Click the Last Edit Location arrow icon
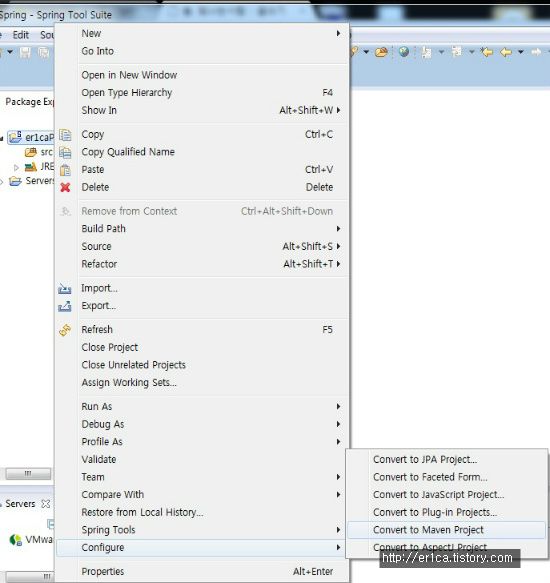Screen dimensions: 550x583 pos(486,52)
